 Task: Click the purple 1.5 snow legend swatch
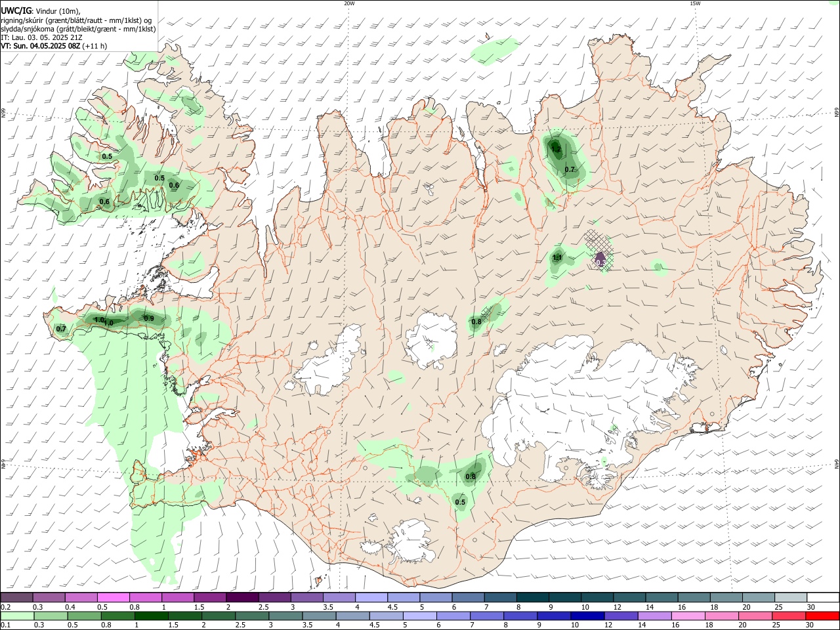[210, 597]
